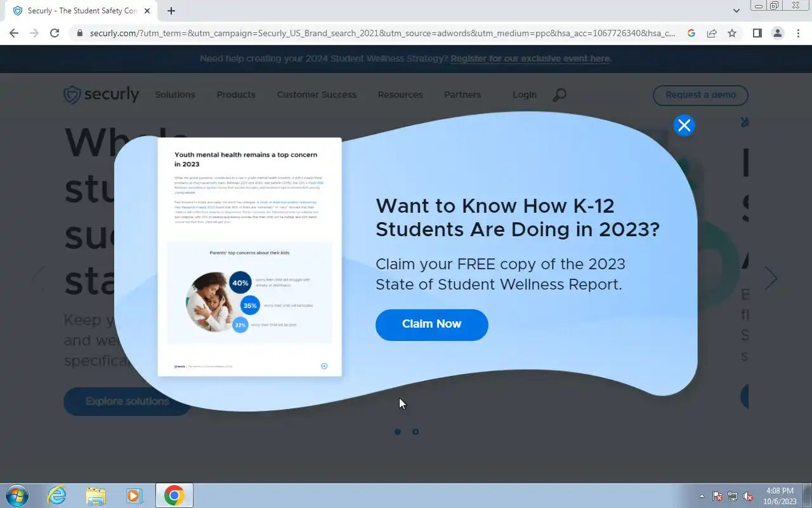Click Chrome taskbar icon
The image size is (812, 508).
(x=174, y=495)
